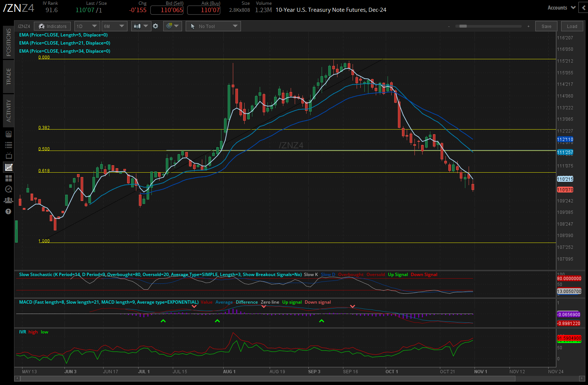This screenshot has height=385, width=588.
Task: Expand the 6M time range dropdown
Action: pyautogui.click(x=114, y=26)
